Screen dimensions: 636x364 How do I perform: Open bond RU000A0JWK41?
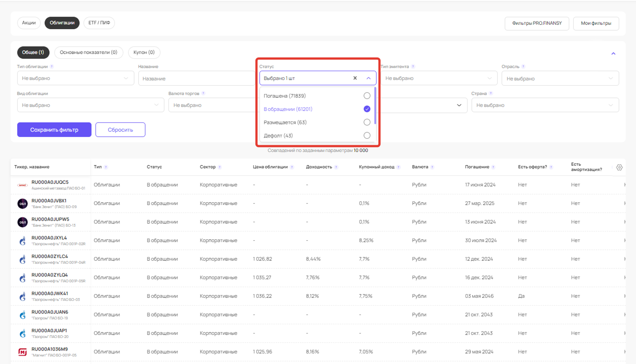pyautogui.click(x=49, y=294)
